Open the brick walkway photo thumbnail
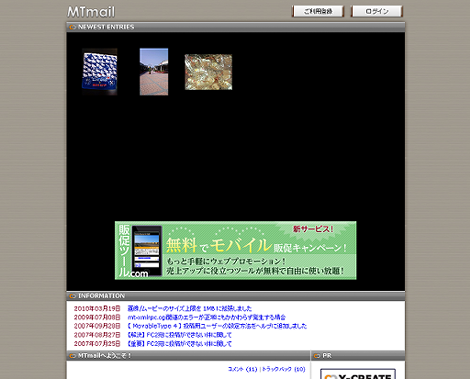Image resolution: width=470 pixels, height=379 pixels. (154, 72)
